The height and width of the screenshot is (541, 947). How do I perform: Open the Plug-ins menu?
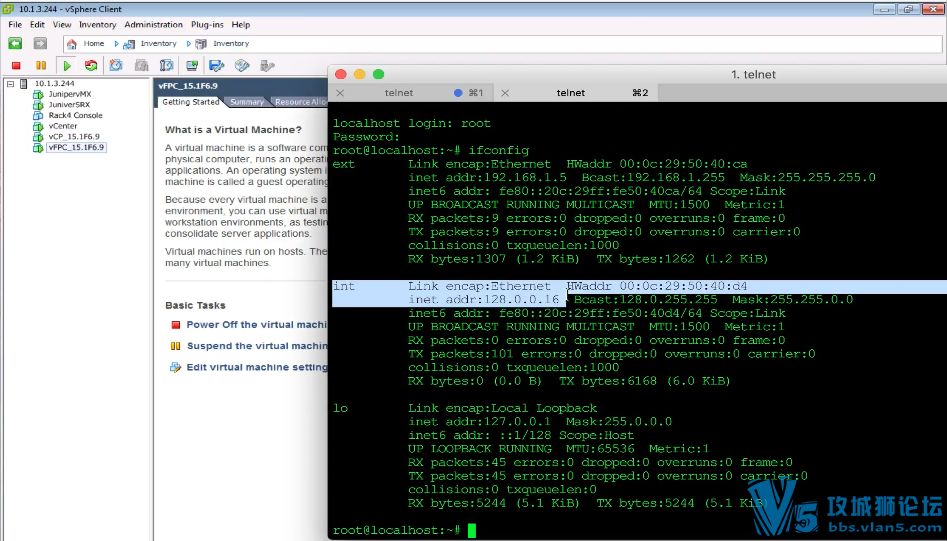207,25
